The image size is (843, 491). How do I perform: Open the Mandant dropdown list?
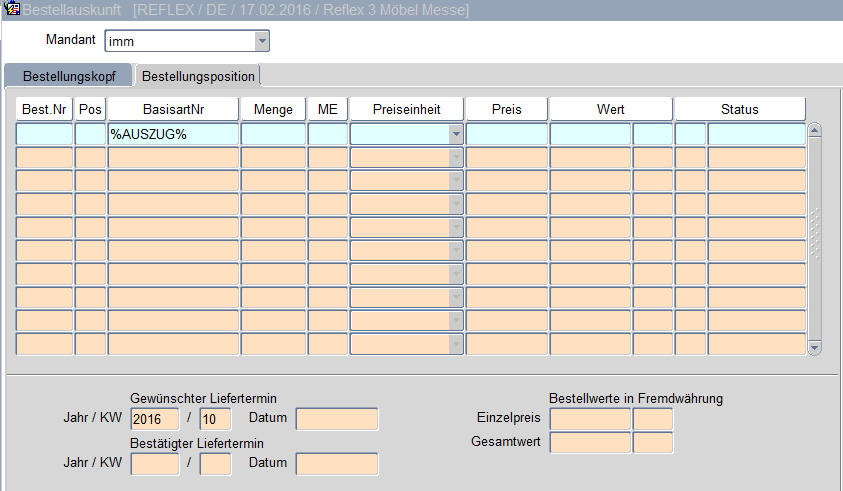click(x=262, y=42)
